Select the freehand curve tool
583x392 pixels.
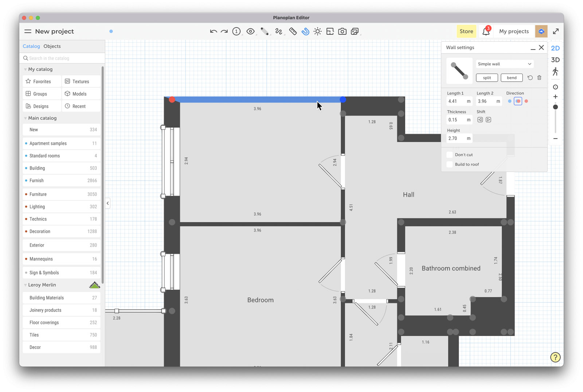pos(279,31)
